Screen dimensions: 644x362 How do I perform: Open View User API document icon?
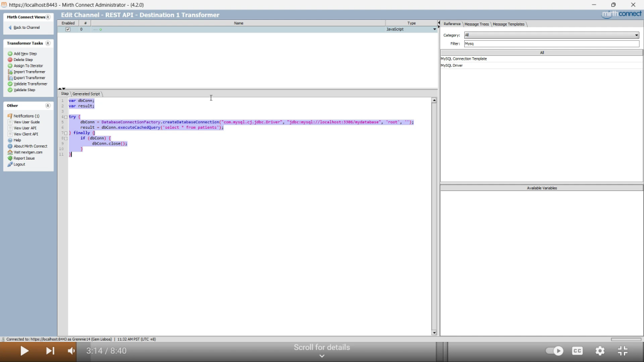[10, 128]
